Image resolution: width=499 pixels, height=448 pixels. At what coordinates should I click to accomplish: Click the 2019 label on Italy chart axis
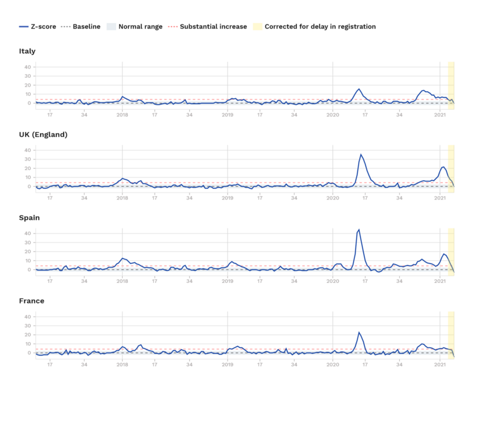(x=228, y=115)
